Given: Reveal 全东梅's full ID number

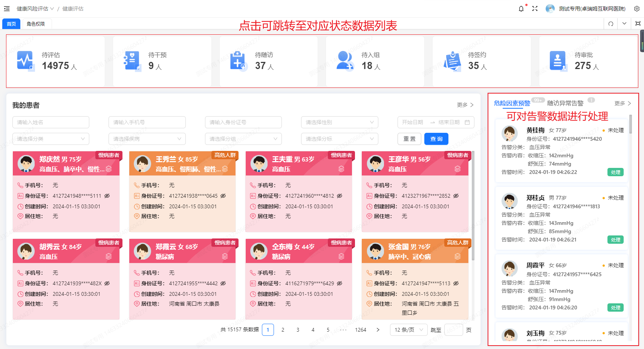Looking at the screenshot, I should click(340, 283).
